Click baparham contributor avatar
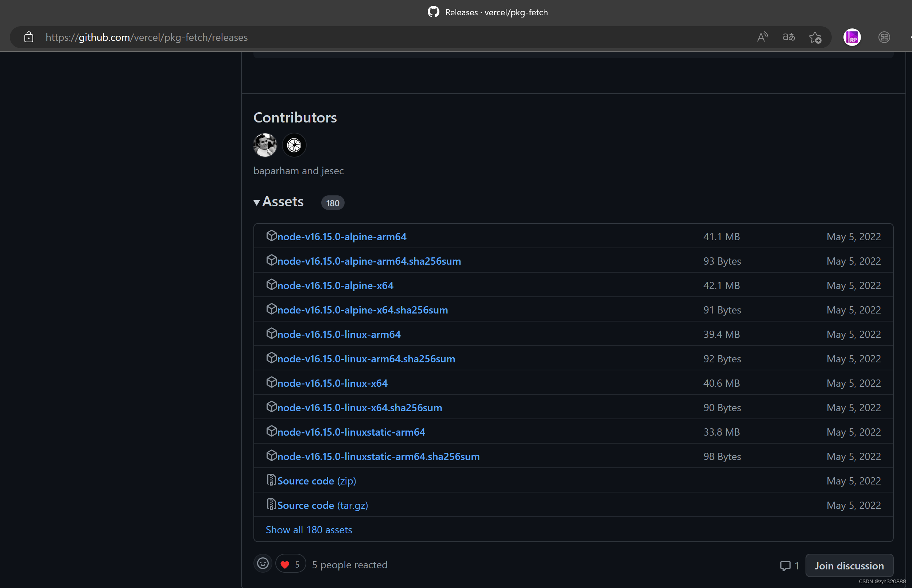912x588 pixels. (265, 145)
